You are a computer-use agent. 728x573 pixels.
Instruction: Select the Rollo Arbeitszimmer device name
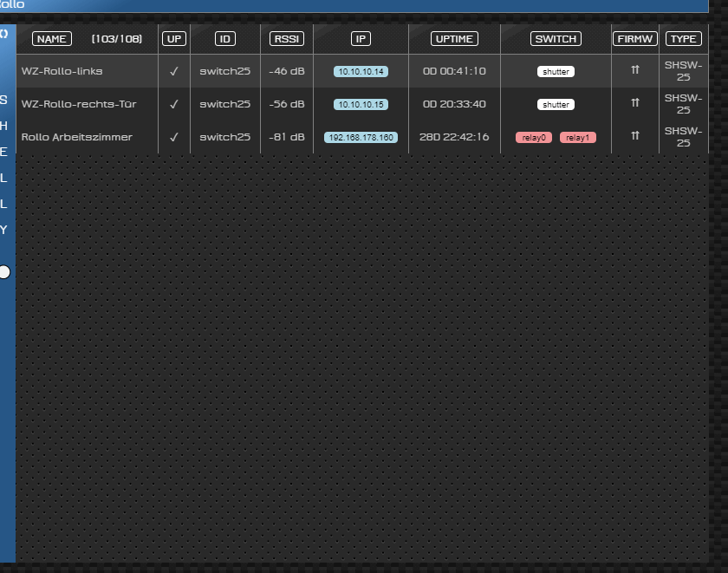tap(77, 137)
